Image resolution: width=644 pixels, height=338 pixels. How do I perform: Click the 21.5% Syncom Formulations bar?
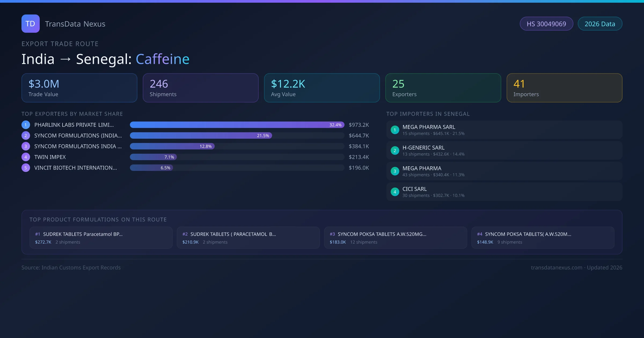(x=201, y=135)
